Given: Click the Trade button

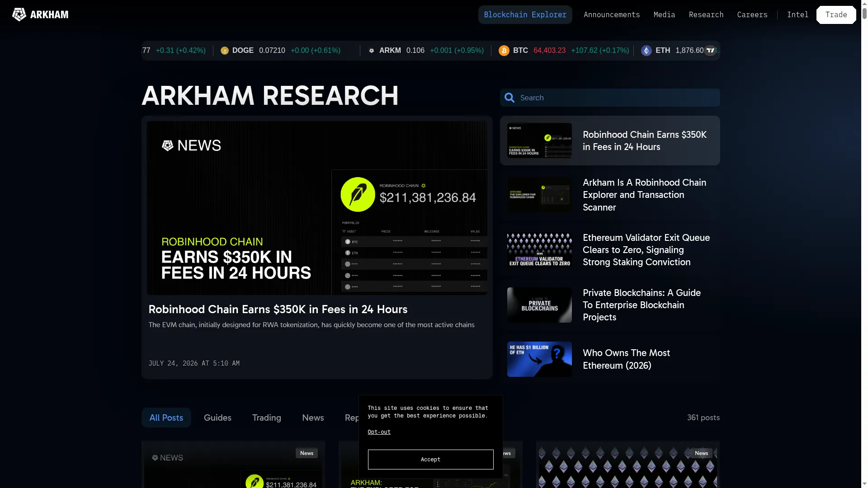Looking at the screenshot, I should coord(836,14).
